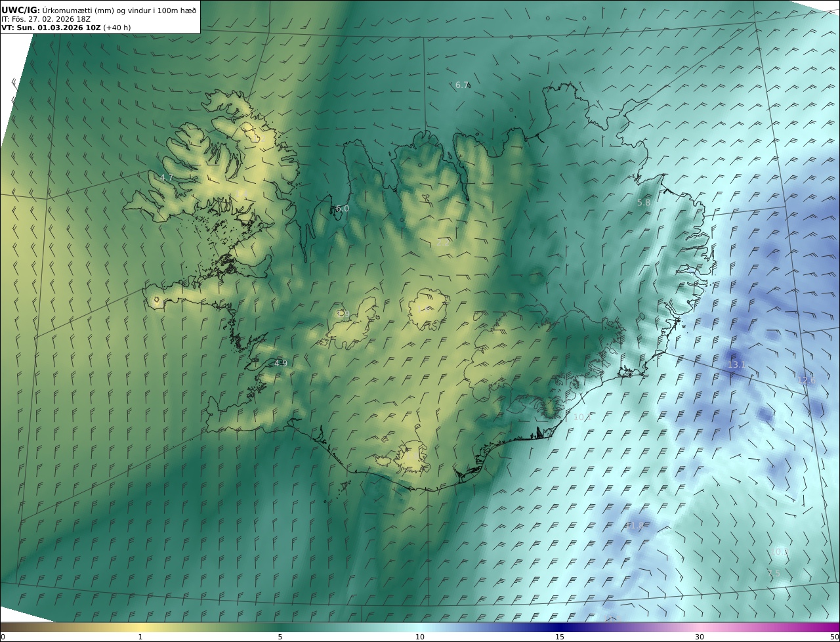Click the '30' tick on the color scale
The height and width of the screenshot is (642, 840).
[700, 637]
